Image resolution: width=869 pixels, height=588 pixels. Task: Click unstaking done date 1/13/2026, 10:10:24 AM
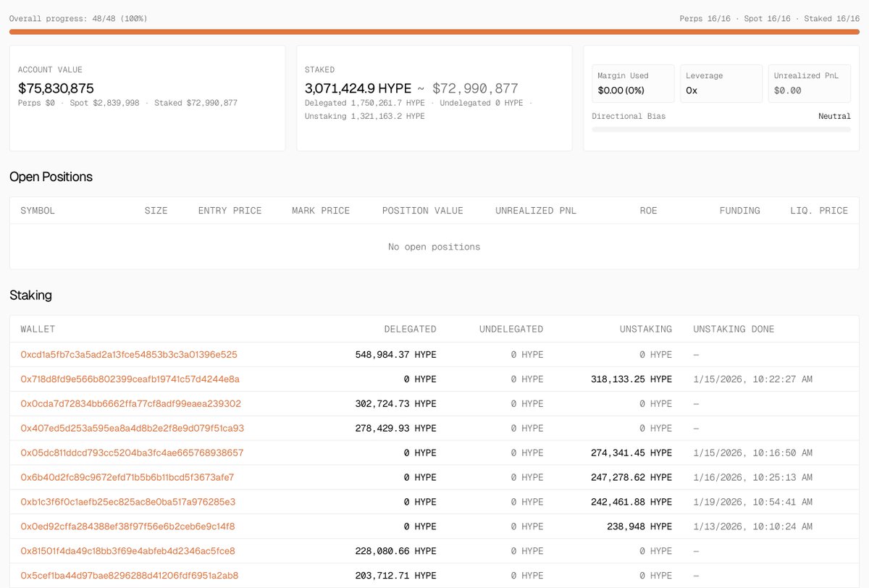[x=753, y=526]
